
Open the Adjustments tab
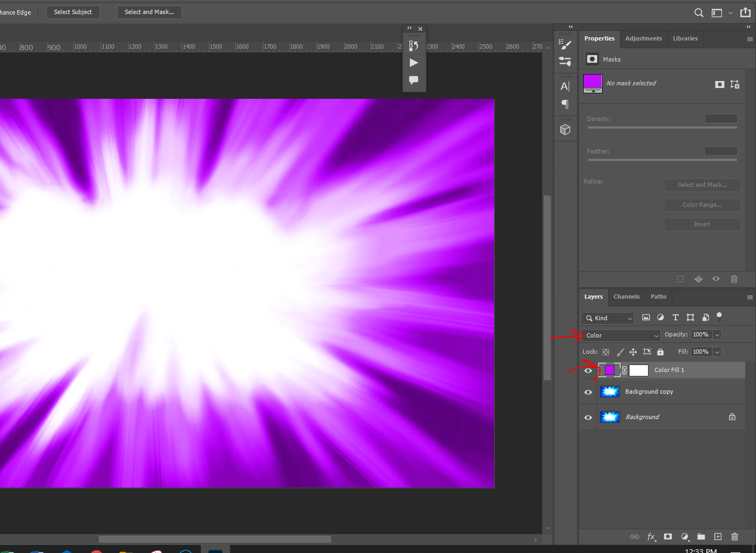(x=643, y=38)
